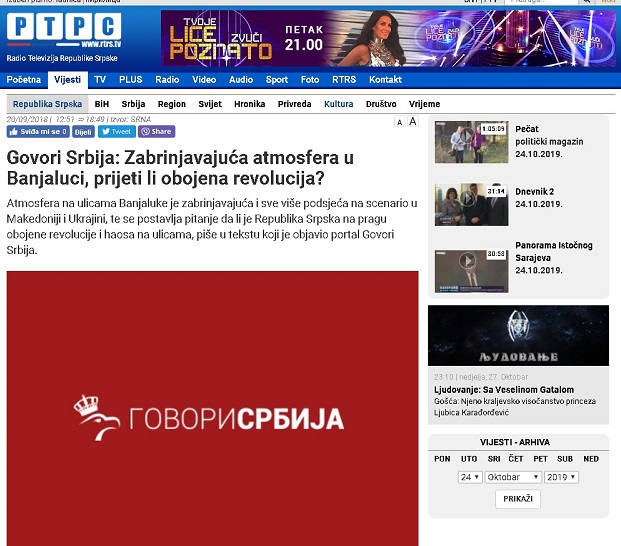Click the www.rtrs.tv address text
The image size is (621, 546).
tap(101, 44)
